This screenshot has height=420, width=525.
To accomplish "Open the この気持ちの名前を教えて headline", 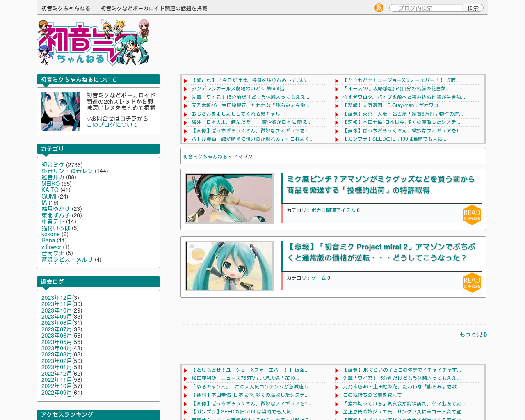I will 372,395.
